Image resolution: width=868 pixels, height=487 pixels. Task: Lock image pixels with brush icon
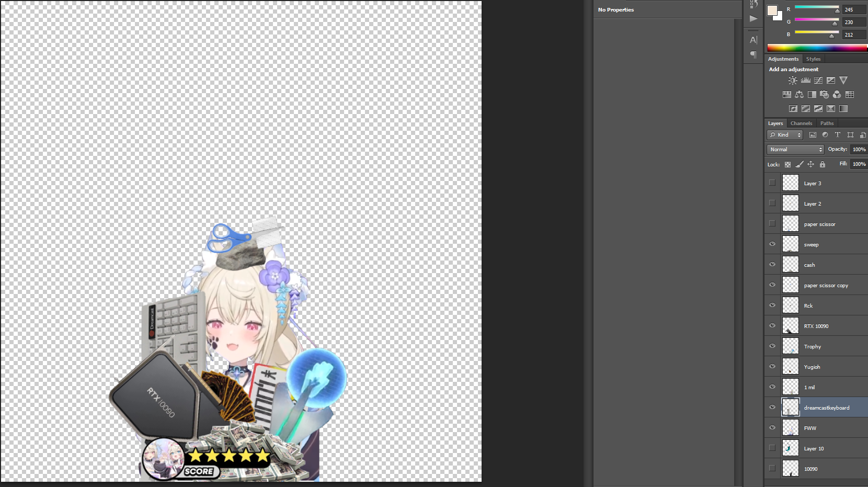[800, 164]
